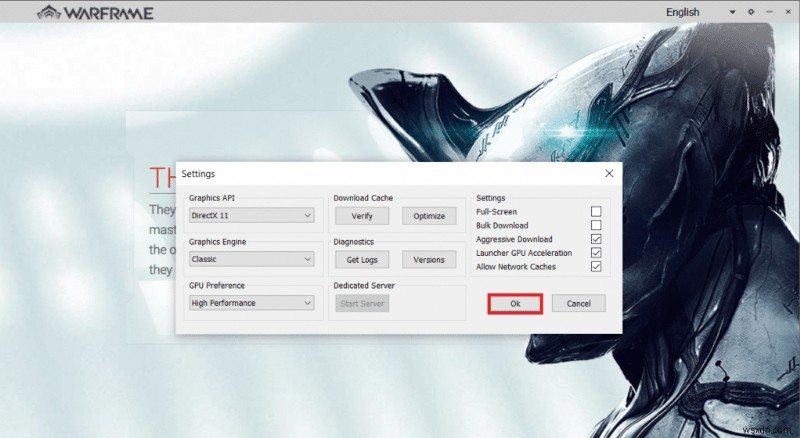Open launcher settings gear icon

point(751,12)
